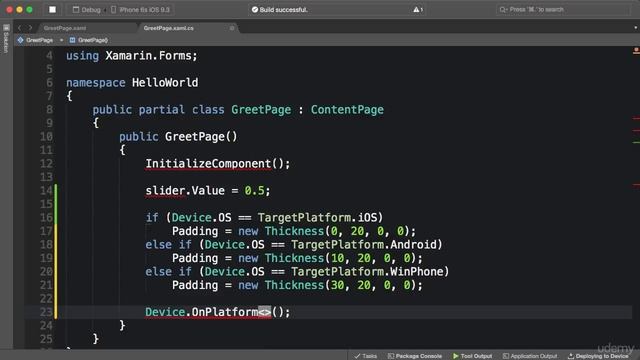Open the Package Console pad
The image size is (640, 360).
tap(415, 356)
